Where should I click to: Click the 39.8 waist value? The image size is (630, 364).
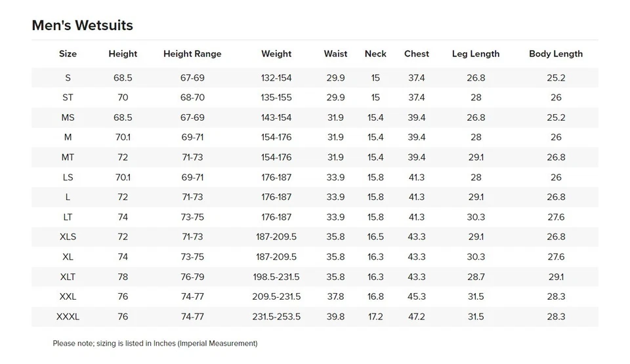click(335, 317)
